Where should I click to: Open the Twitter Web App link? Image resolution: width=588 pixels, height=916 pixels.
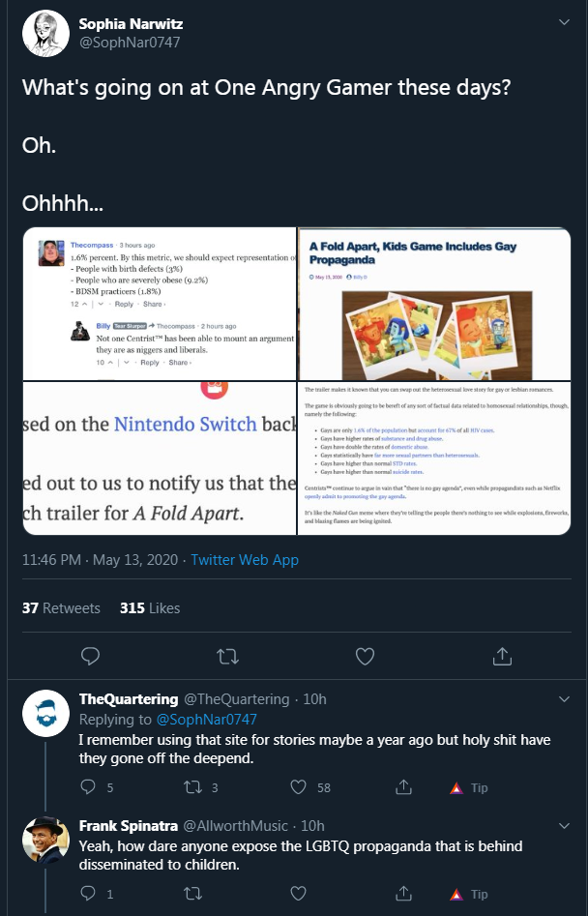coord(245,560)
